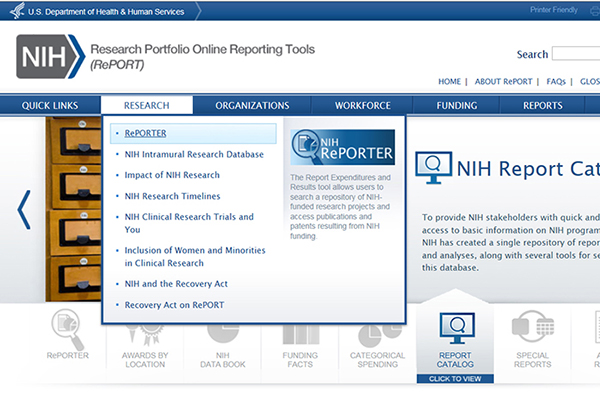Click the CATEGORICAL SPENDING label
The width and height of the screenshot is (600, 395).
click(x=377, y=360)
